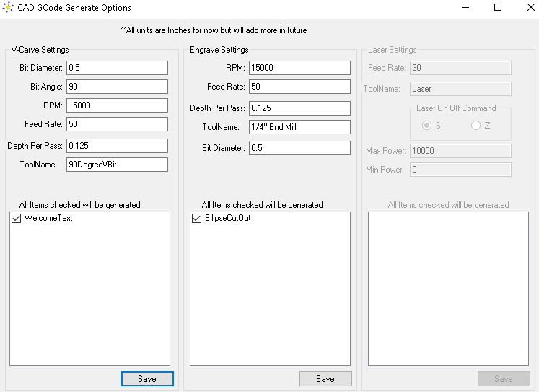Image resolution: width=539 pixels, height=392 pixels.
Task: Maximize the CAD GCode Generate Options window
Action: [x=498, y=7]
